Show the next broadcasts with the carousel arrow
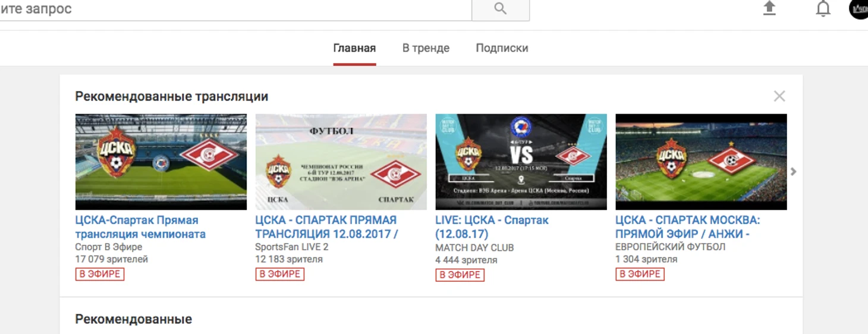Image resolution: width=868 pixels, height=334 pixels. 793,172
